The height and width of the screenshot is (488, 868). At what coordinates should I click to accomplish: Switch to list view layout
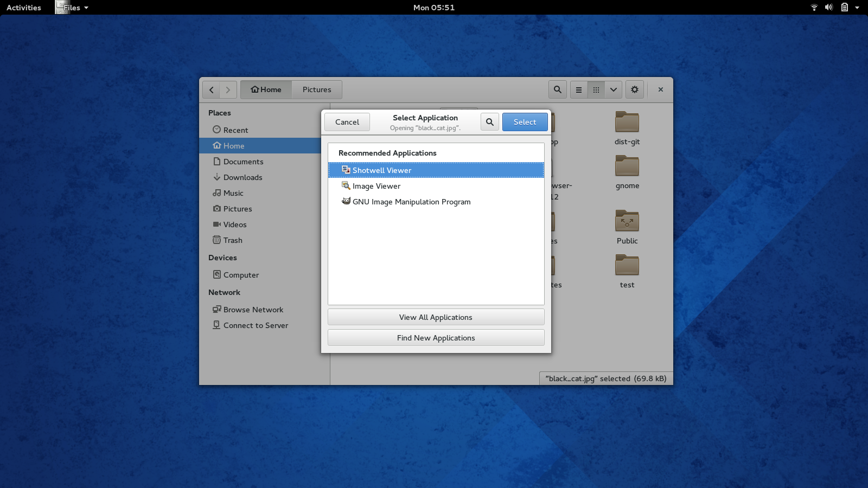(578, 89)
